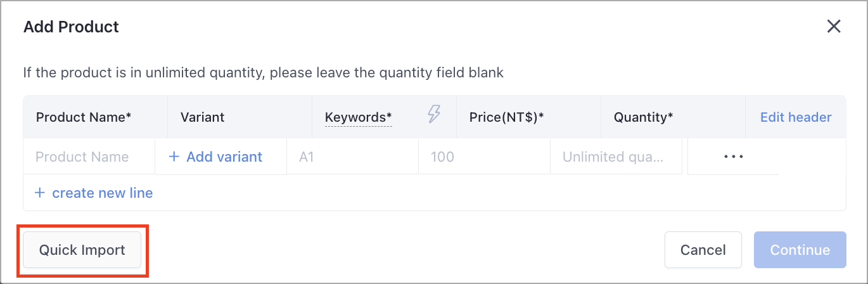Screen dimensions: 868x284
Task: Select the Keywords* column header label
Action: tap(359, 117)
